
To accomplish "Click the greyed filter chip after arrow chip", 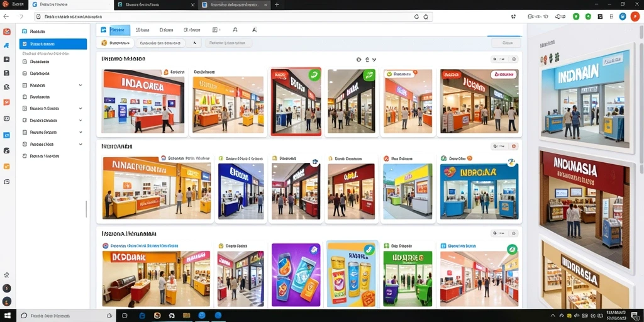I will pos(228,43).
